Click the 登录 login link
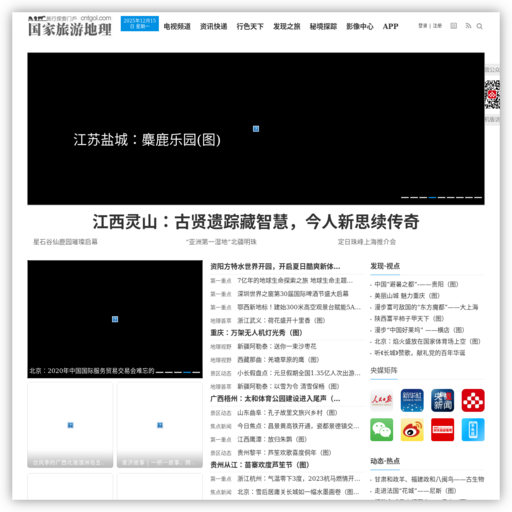 point(423,26)
